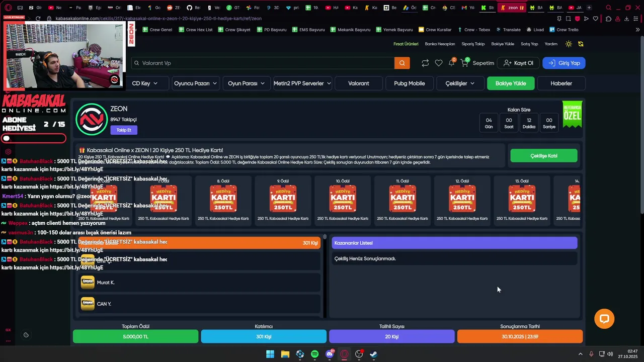Open the Satış Yap link
644x362 pixels.
coord(529,44)
